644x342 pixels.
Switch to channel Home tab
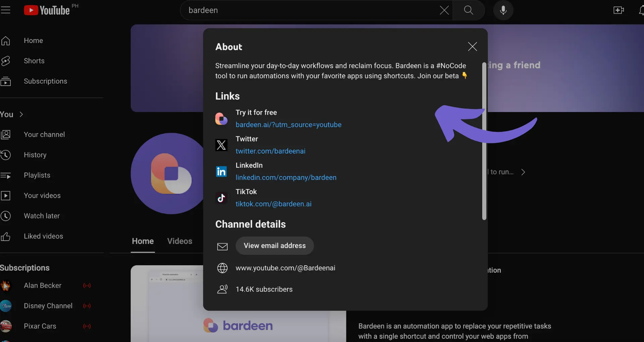coord(143,241)
